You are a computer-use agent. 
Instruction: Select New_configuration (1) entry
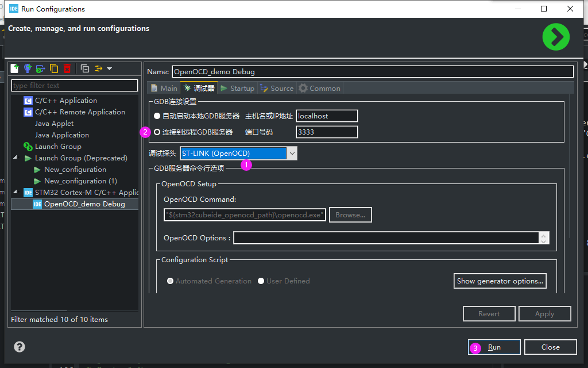coord(80,181)
